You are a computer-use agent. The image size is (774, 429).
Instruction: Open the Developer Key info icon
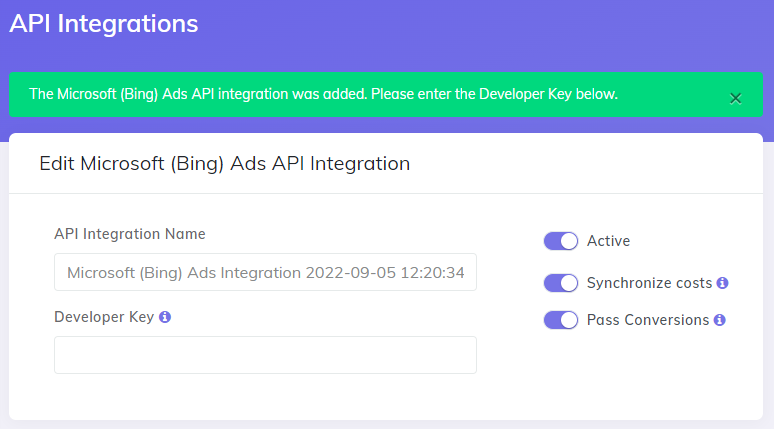(165, 317)
